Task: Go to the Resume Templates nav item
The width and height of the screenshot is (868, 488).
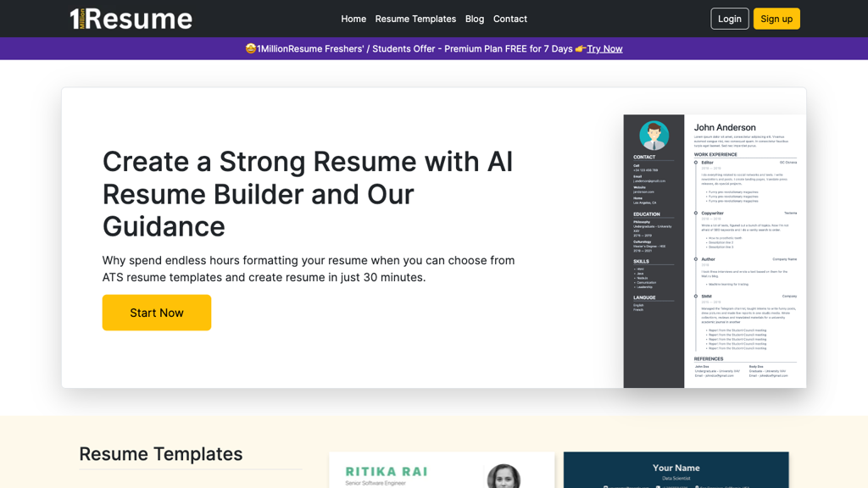Action: [x=415, y=19]
